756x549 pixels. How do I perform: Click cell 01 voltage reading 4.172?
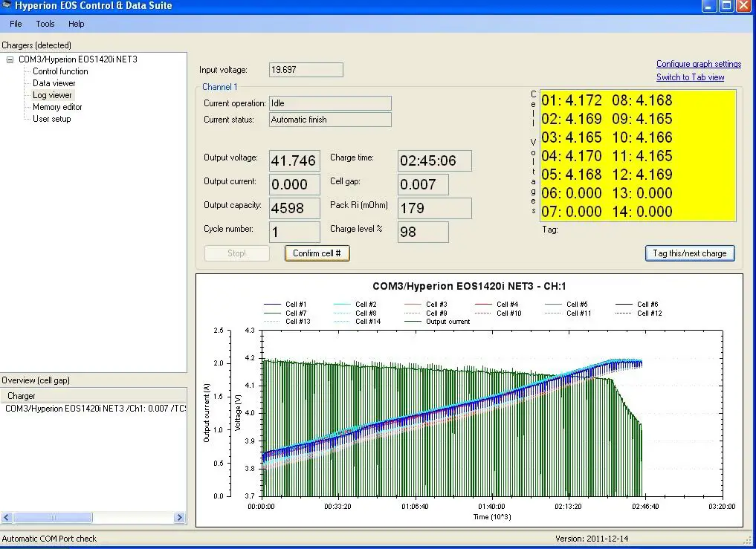click(572, 100)
